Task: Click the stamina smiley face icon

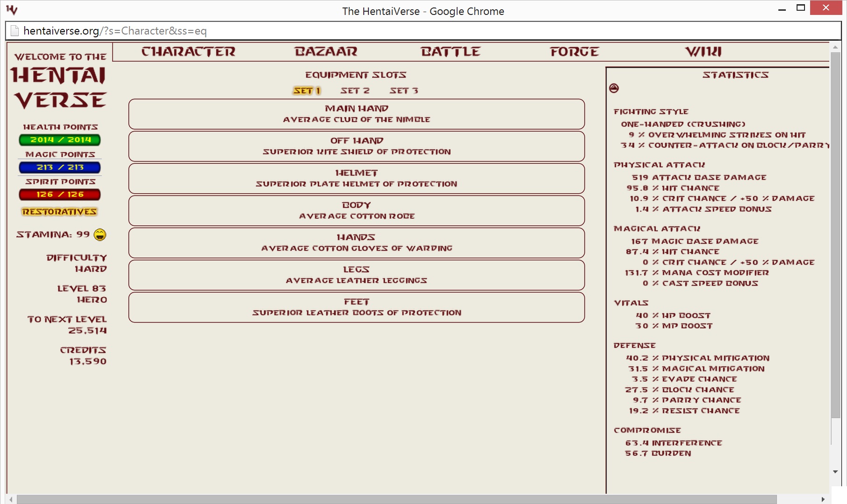Action: 100,235
